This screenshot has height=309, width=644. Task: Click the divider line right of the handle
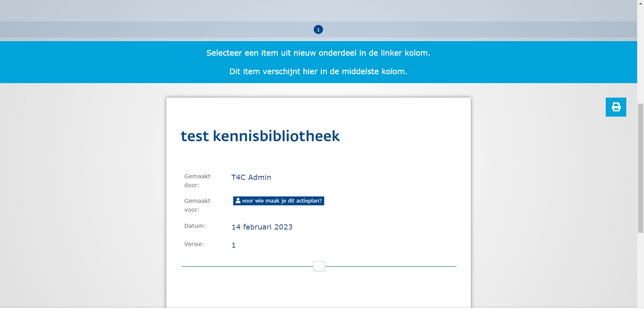point(391,266)
